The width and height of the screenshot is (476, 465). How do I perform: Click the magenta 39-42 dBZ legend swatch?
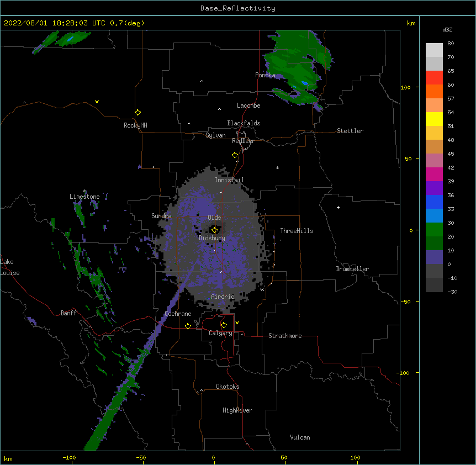point(434,174)
